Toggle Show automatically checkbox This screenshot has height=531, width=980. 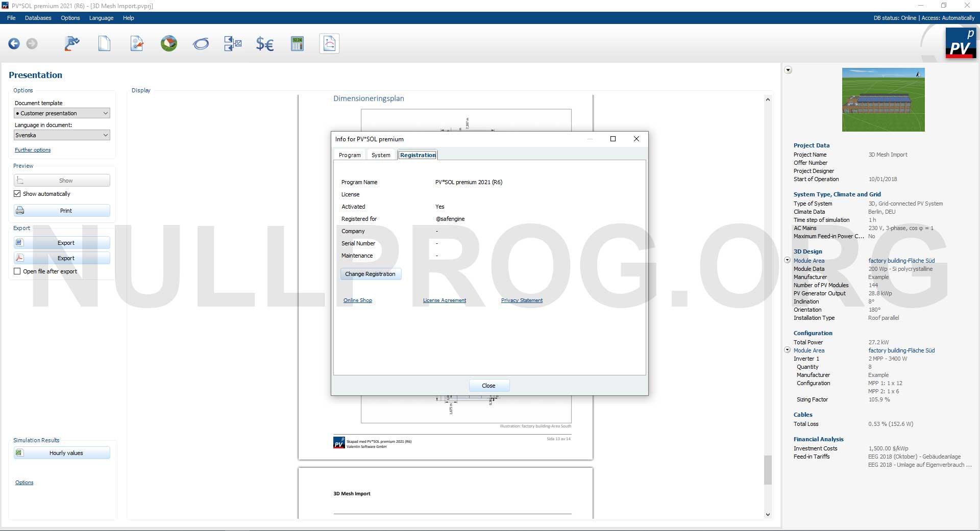[x=17, y=194]
